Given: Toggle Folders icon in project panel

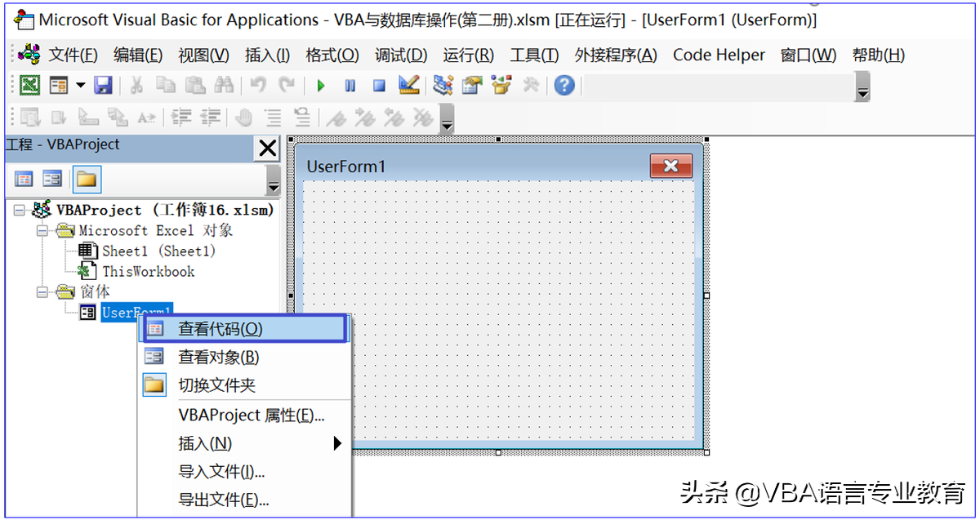Looking at the screenshot, I should [87, 179].
